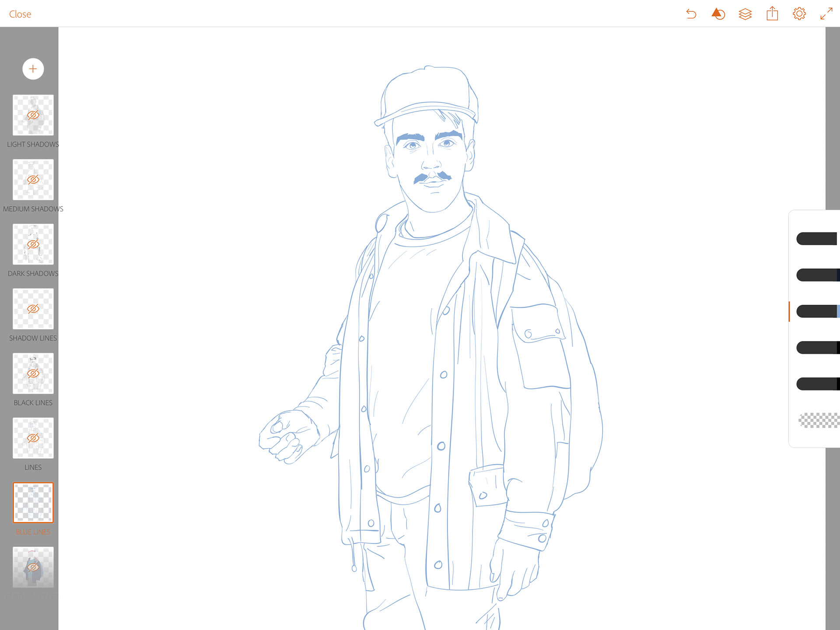Tap the share export icon
This screenshot has height=630, width=840.
(772, 14)
